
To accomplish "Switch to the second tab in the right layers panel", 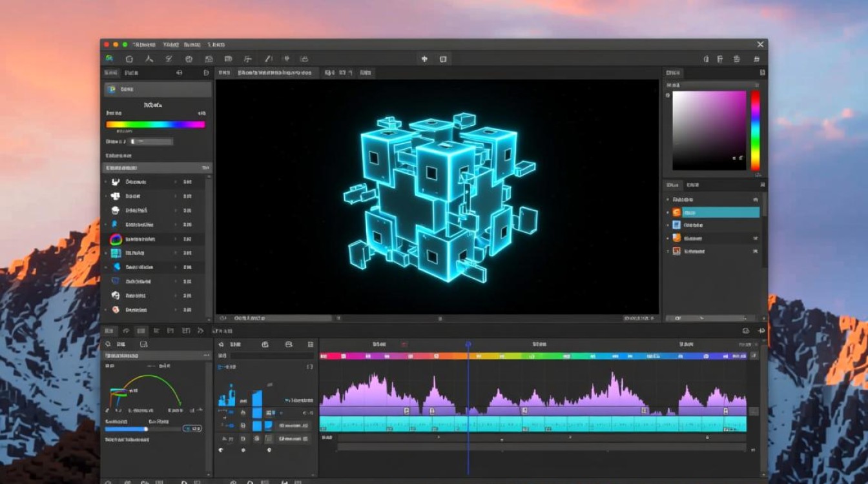I will tap(692, 185).
